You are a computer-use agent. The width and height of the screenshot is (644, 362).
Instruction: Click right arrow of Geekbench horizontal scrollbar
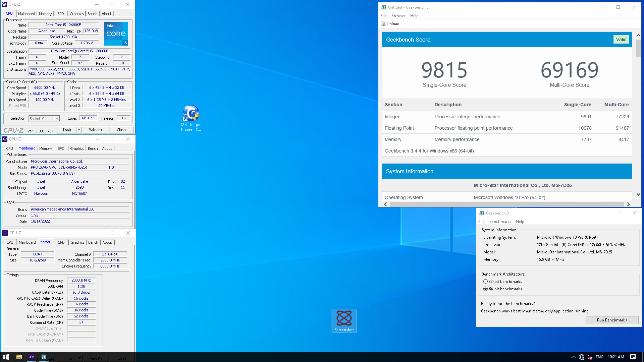pyautogui.click(x=628, y=204)
